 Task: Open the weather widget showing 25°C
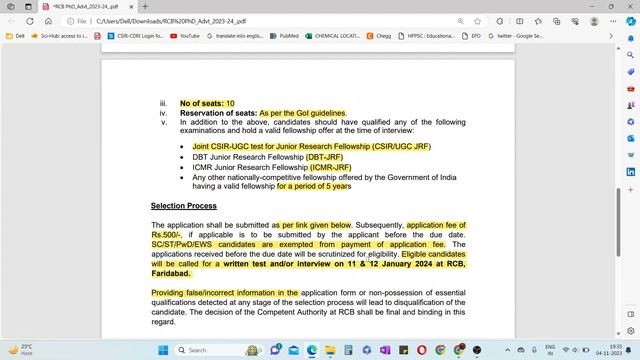pyautogui.click(x=20, y=350)
